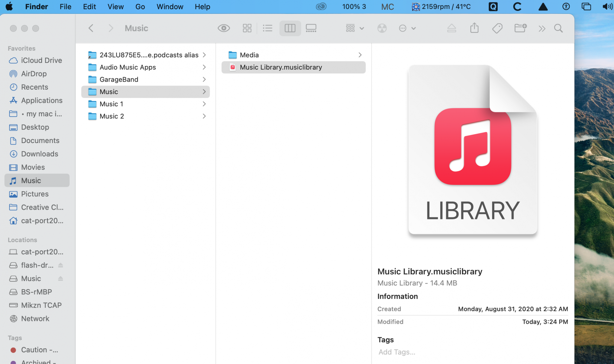Select the purple Archived tag

click(37, 362)
